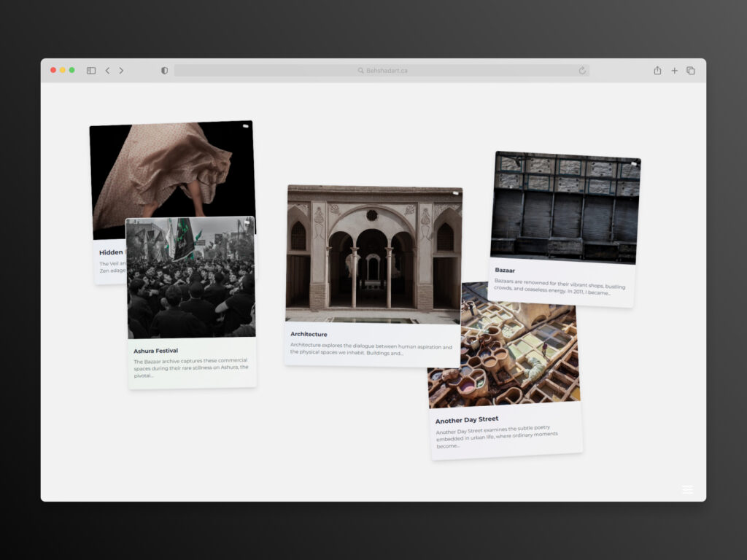
Task: Open the Architecture courtyard photo
Action: point(373,252)
